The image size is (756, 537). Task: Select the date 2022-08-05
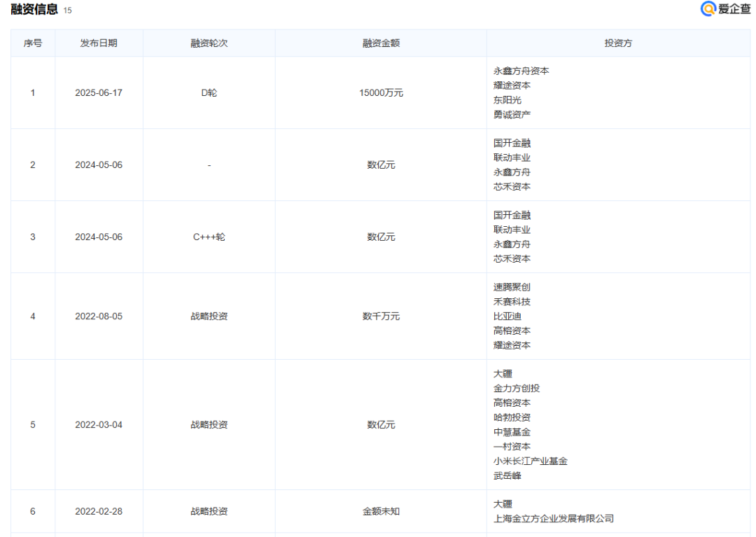(99, 316)
